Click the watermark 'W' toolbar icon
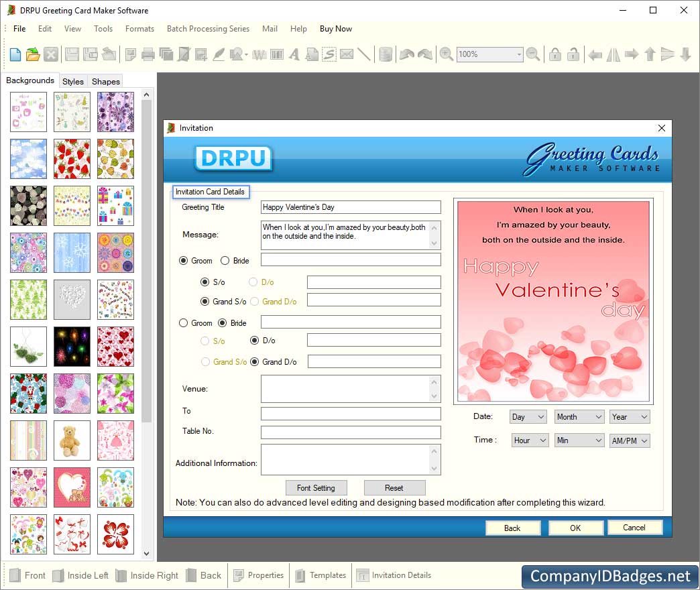 coord(259,54)
